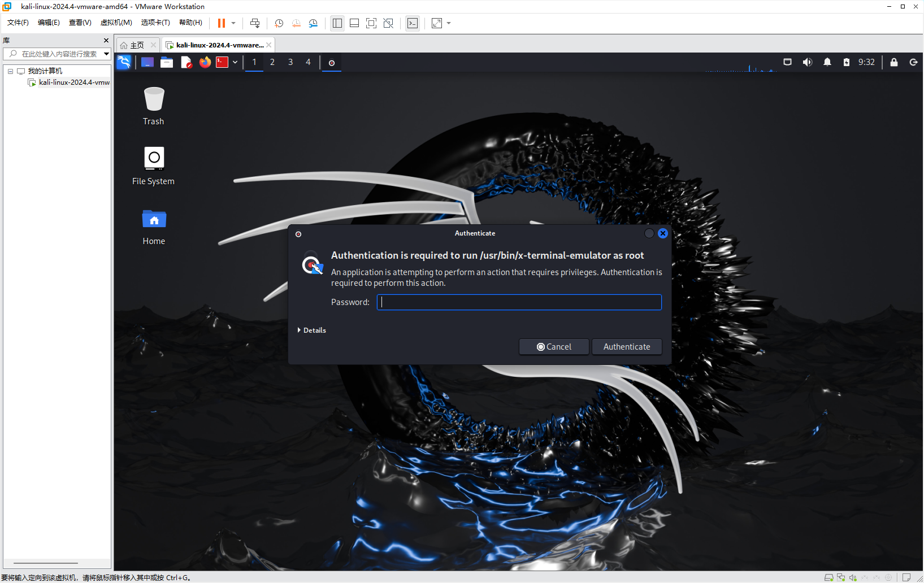Open the library search filter dropdown
This screenshot has width=924, height=583.
pyautogui.click(x=106, y=54)
